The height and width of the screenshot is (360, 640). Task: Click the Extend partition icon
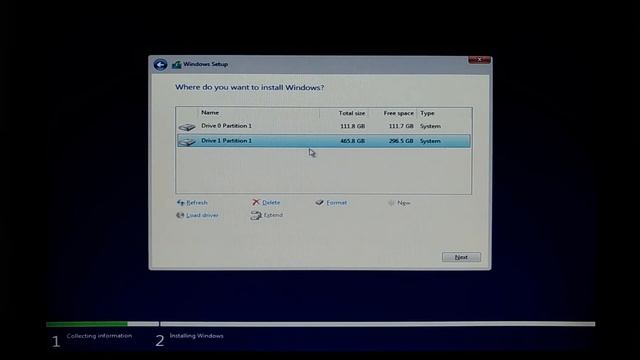point(256,215)
